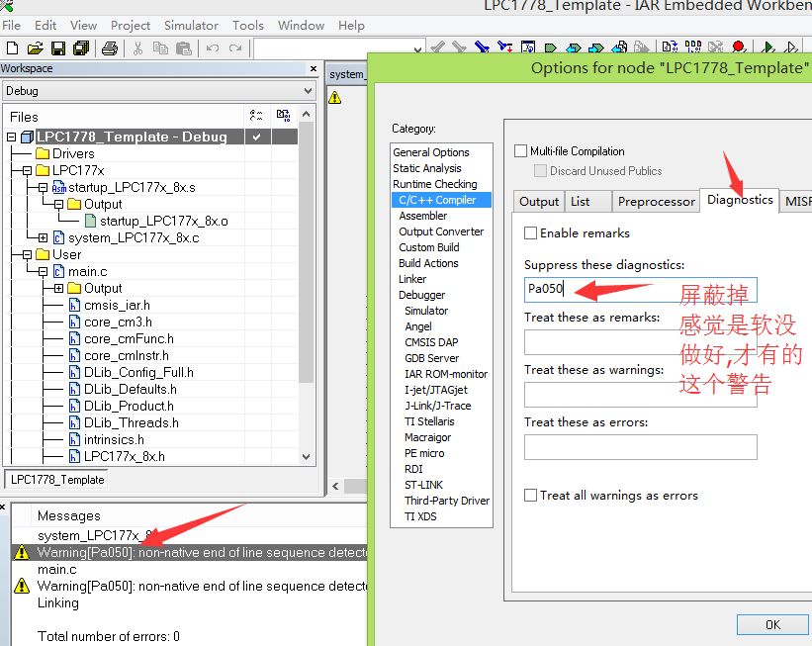Switch to the Preprocessor tab
The height and width of the screenshot is (646, 812).
pyautogui.click(x=656, y=202)
